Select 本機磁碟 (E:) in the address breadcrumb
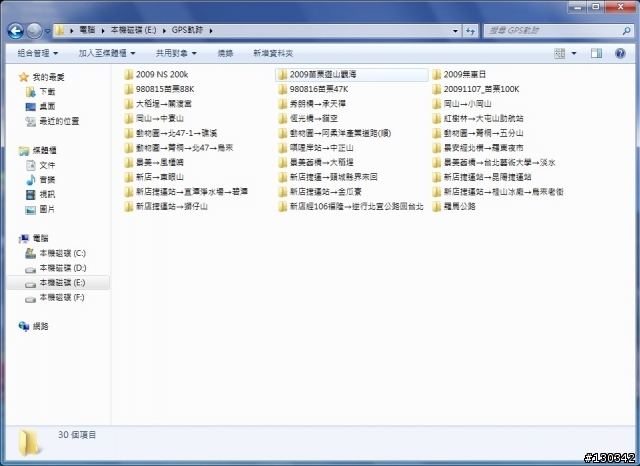The image size is (640, 466). pos(133,30)
